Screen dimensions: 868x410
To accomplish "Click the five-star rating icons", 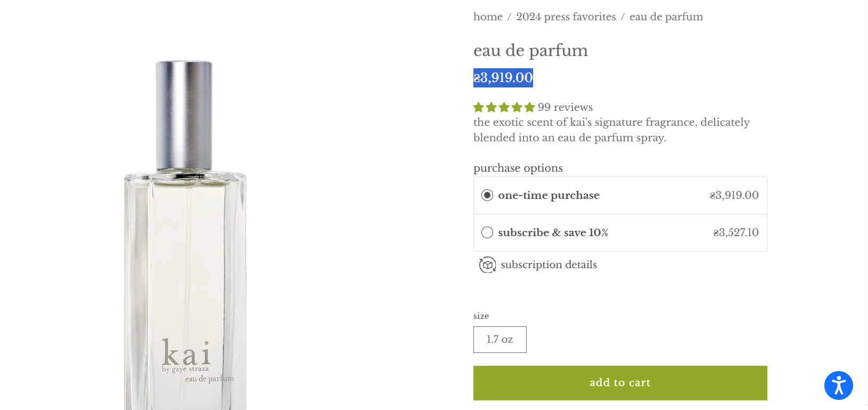I will click(x=504, y=108).
